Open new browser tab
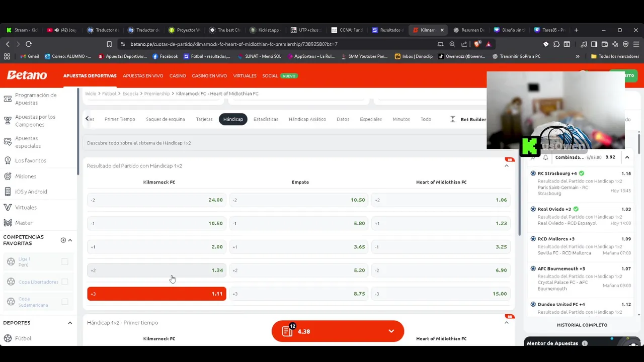This screenshot has height=362, width=644. tap(576, 30)
